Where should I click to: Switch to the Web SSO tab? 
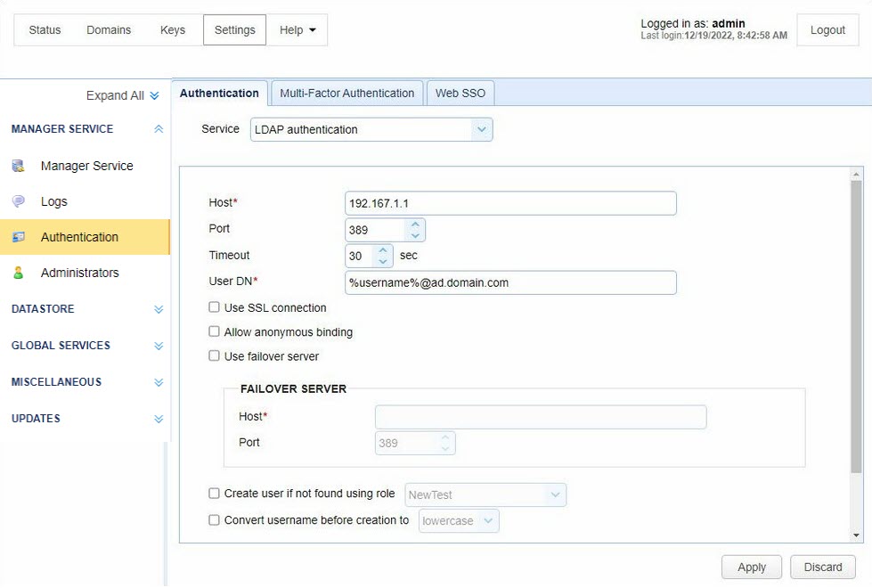[x=460, y=93]
